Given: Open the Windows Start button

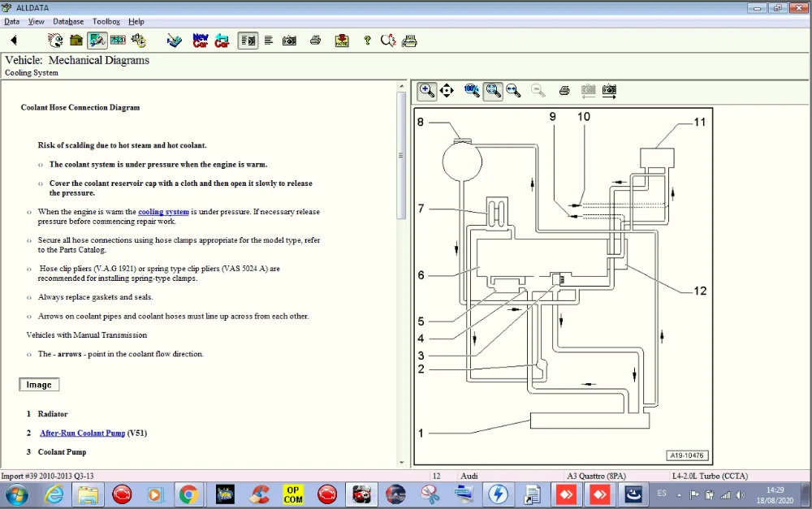Looking at the screenshot, I should (16, 495).
